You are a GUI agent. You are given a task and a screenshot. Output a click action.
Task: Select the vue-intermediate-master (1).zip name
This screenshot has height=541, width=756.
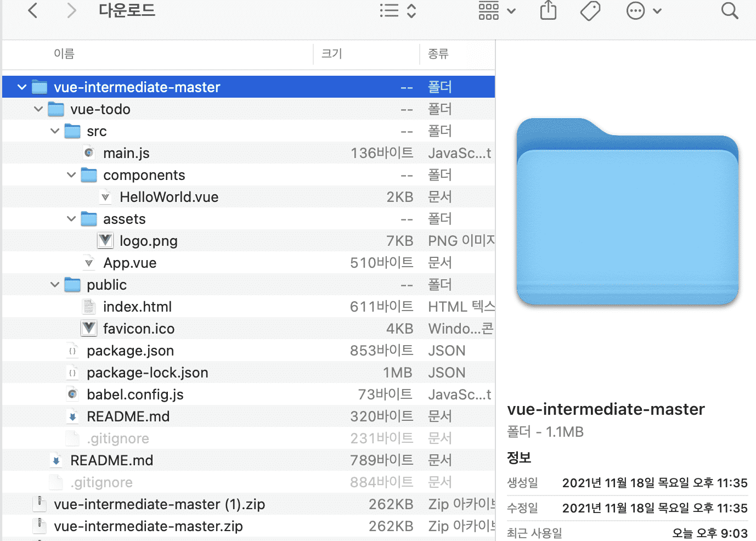(159, 504)
